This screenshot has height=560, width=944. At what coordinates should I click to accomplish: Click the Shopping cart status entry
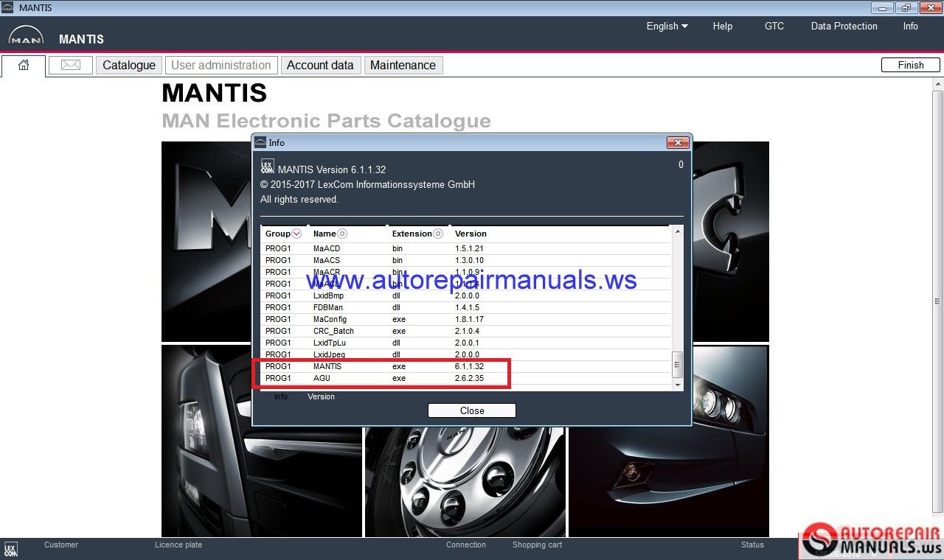coord(538,545)
